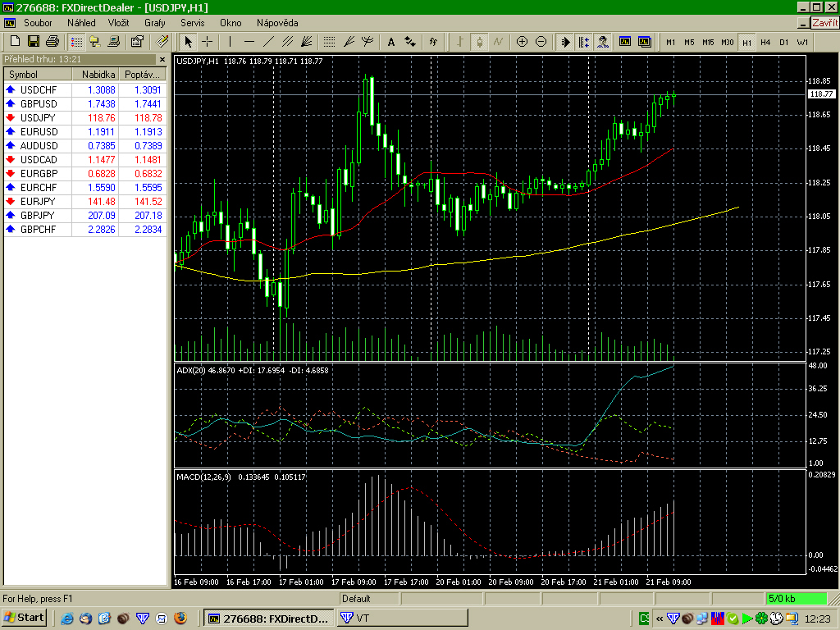Select the USDCHF row
The width and height of the screenshot is (840, 630).
[85, 90]
